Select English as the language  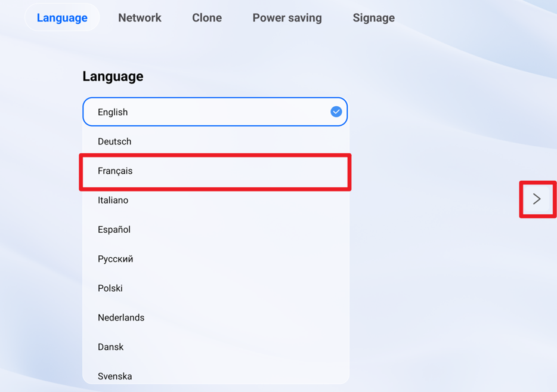[113, 112]
